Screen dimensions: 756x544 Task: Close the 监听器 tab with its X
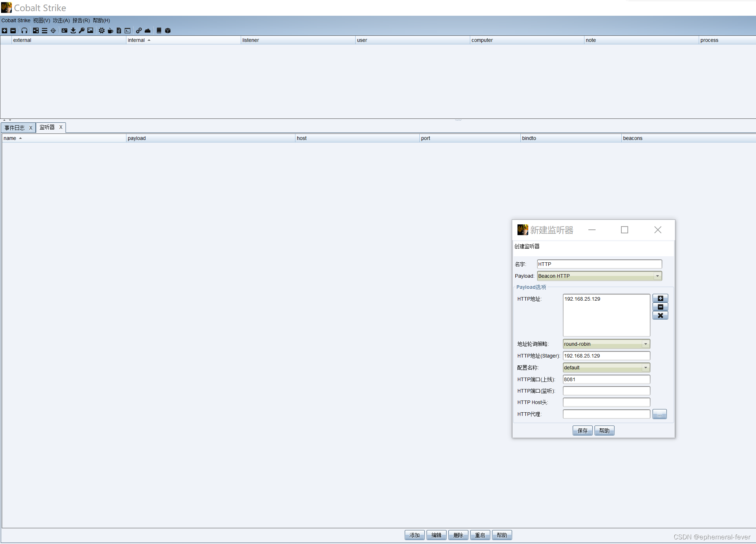click(61, 127)
